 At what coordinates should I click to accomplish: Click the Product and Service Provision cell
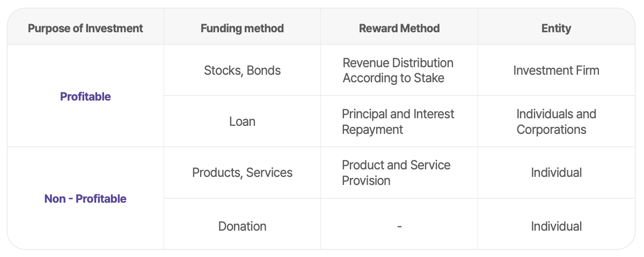click(396, 173)
